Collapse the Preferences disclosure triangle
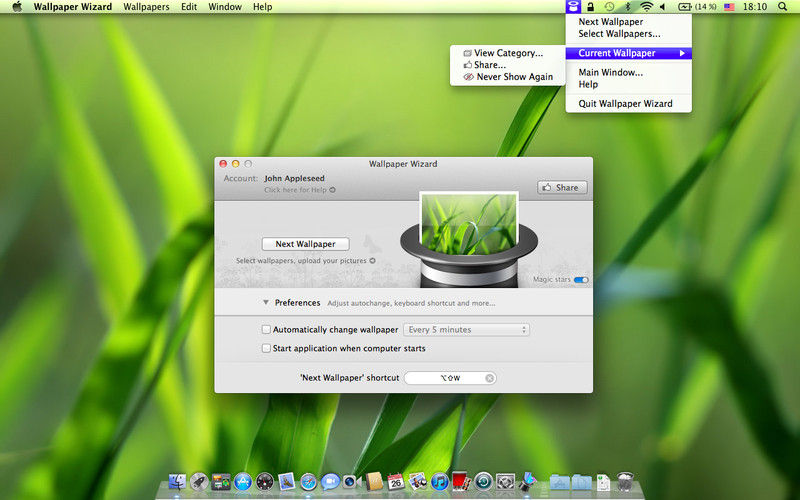Viewport: 800px width, 500px height. pos(265,303)
